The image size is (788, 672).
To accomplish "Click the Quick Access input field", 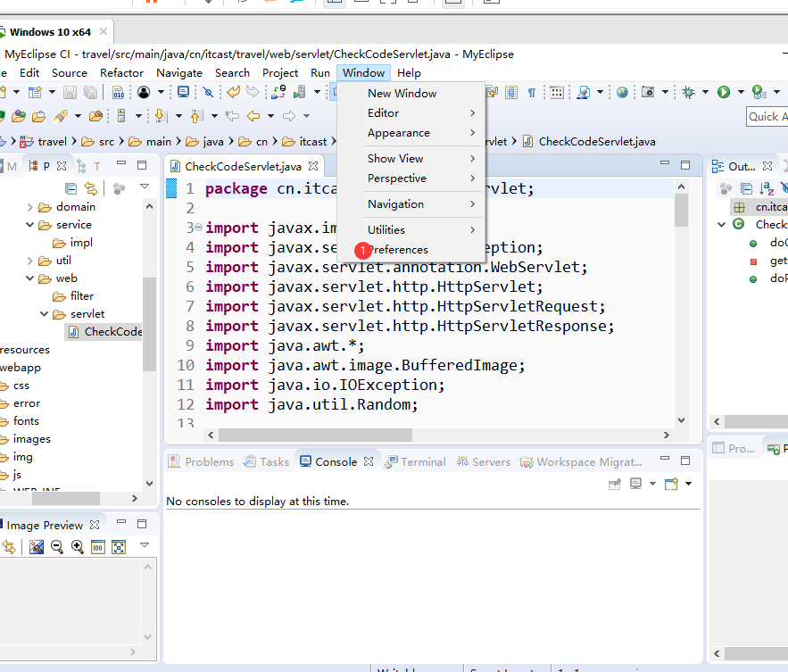I will tap(767, 117).
